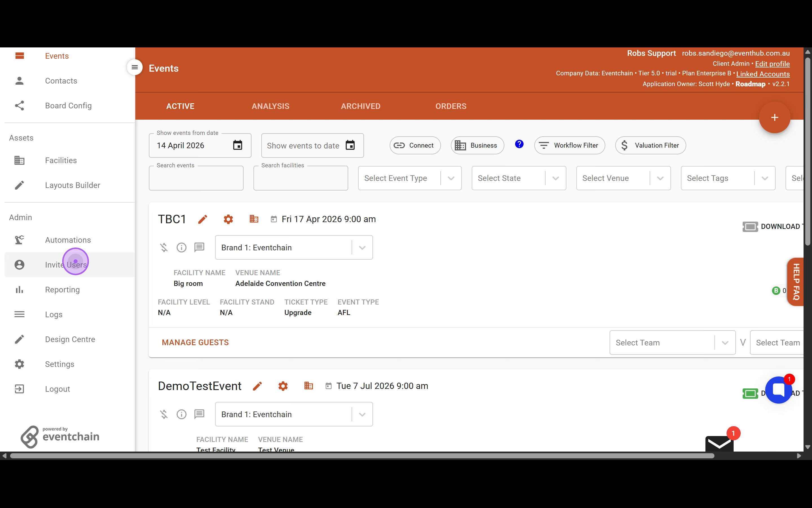This screenshot has width=812, height=508.
Task: Open the from-date calendar picker icon
Action: point(238,145)
